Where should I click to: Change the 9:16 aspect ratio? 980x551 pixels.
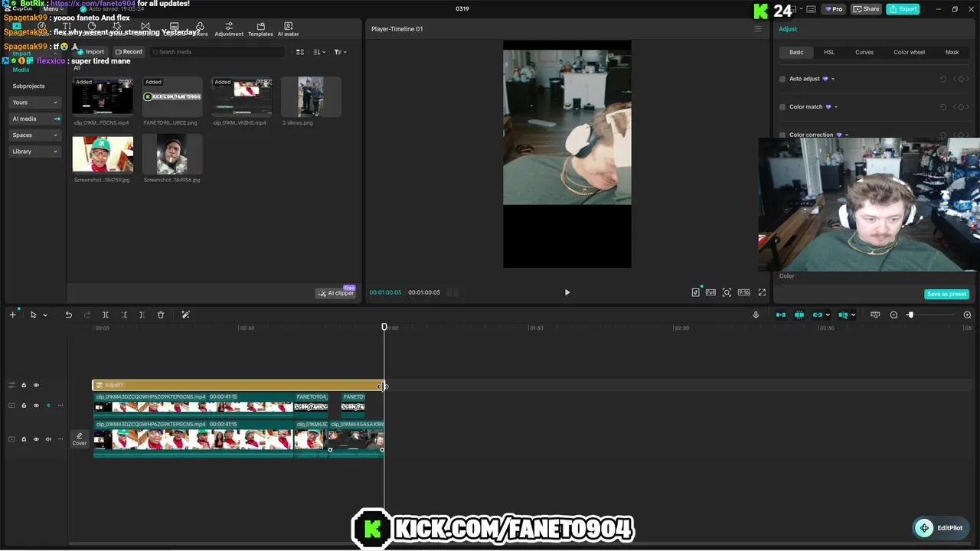(x=743, y=292)
